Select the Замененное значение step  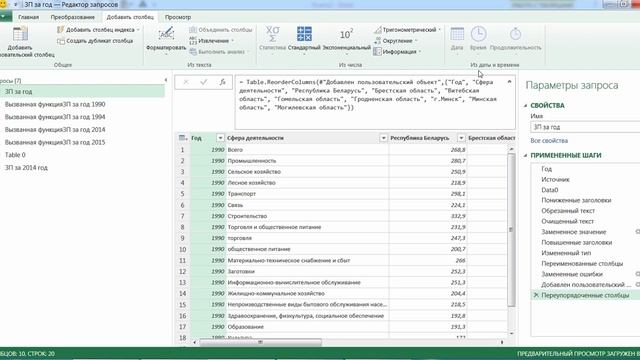pyautogui.click(x=573, y=232)
